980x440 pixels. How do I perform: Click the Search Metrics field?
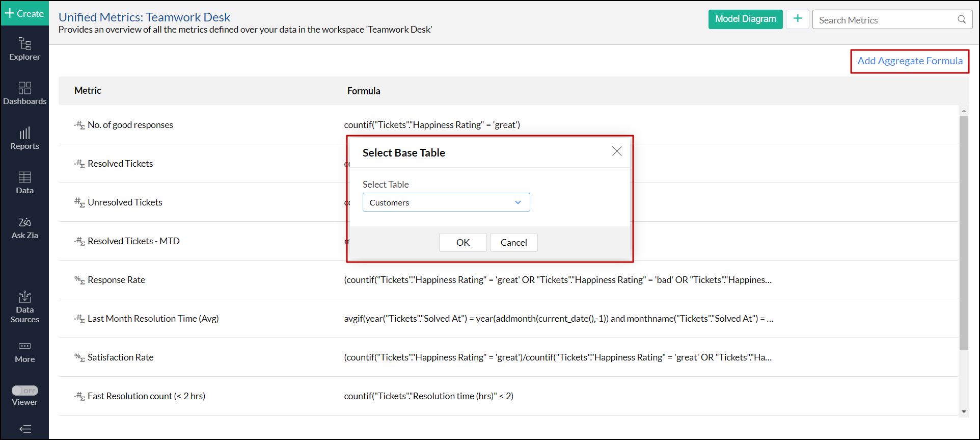click(x=886, y=20)
